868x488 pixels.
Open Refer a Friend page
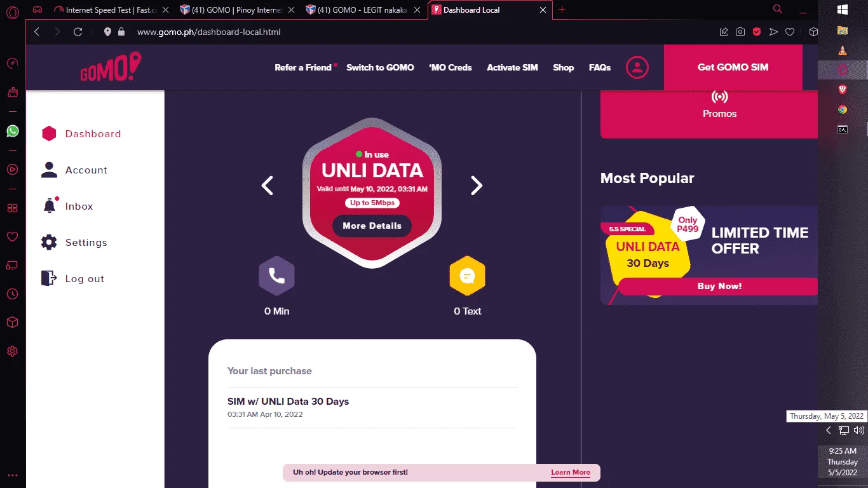tap(303, 67)
